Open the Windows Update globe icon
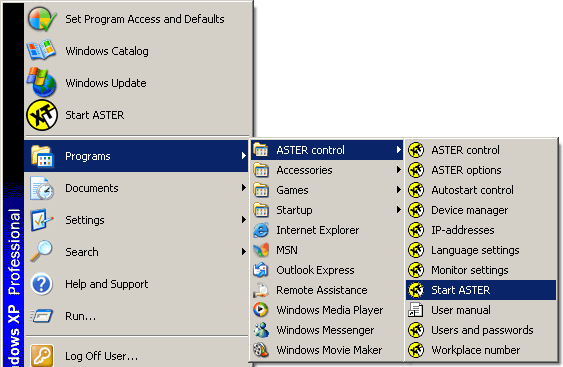The height and width of the screenshot is (367, 563). coord(42,82)
